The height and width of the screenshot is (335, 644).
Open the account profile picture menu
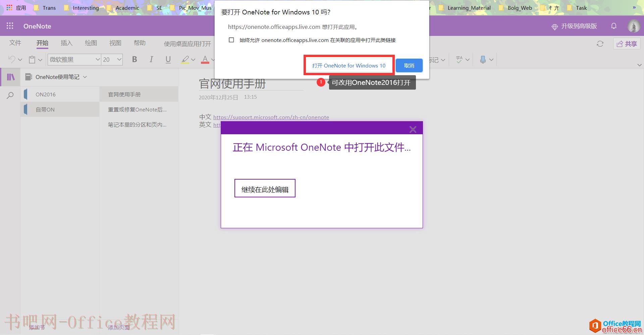(x=634, y=26)
